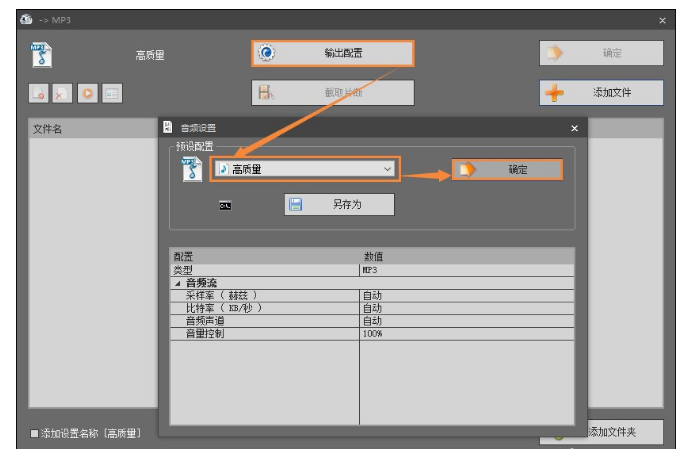The height and width of the screenshot is (449, 684).
Task: Click the small command-line icon beside 另存为
Action: click(226, 206)
